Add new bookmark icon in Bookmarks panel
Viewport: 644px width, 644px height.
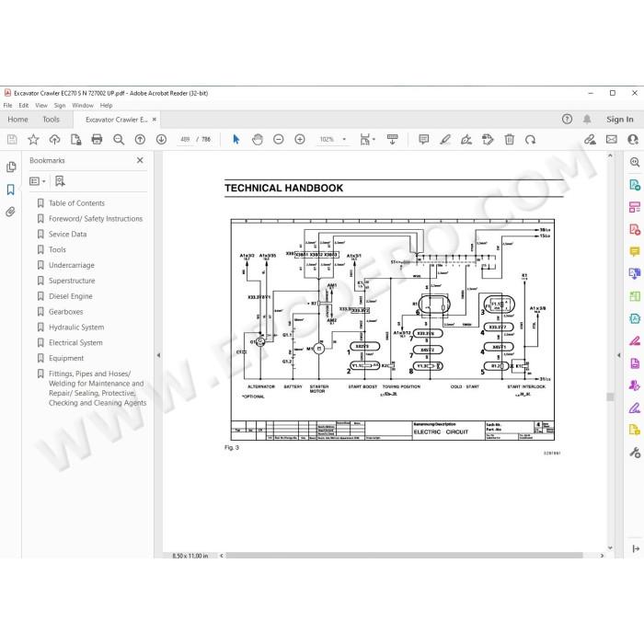[60, 181]
